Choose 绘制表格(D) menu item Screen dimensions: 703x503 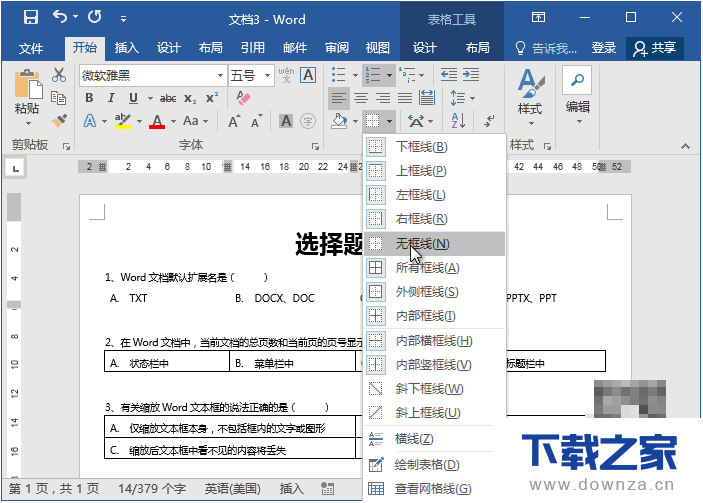click(434, 465)
